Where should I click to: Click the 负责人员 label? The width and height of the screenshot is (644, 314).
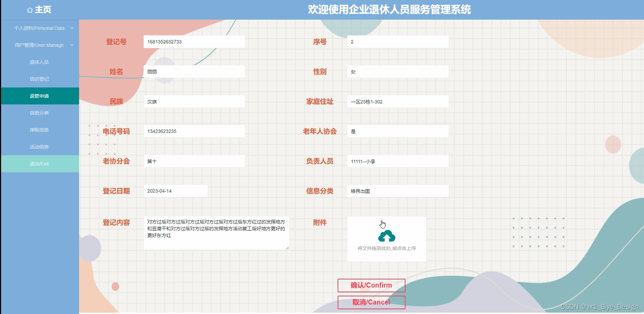point(320,161)
